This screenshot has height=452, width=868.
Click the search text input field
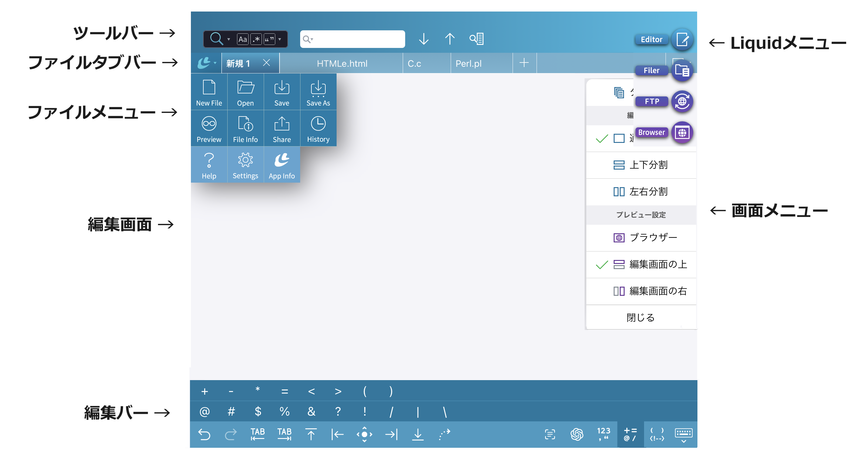(x=357, y=39)
